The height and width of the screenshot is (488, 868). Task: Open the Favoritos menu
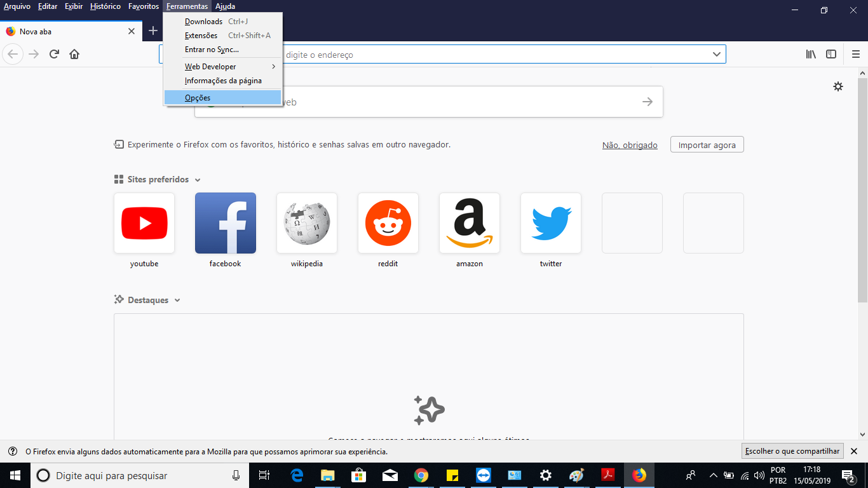pos(144,6)
